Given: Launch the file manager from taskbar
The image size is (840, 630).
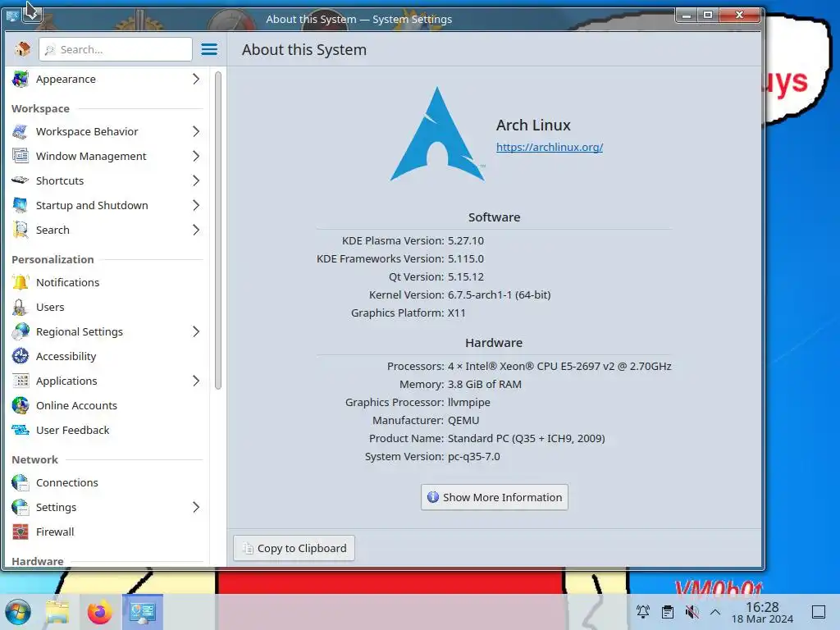Looking at the screenshot, I should pyautogui.click(x=57, y=612).
